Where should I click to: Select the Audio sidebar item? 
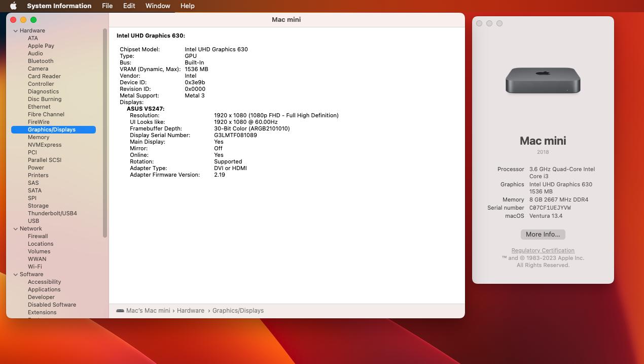(x=35, y=53)
